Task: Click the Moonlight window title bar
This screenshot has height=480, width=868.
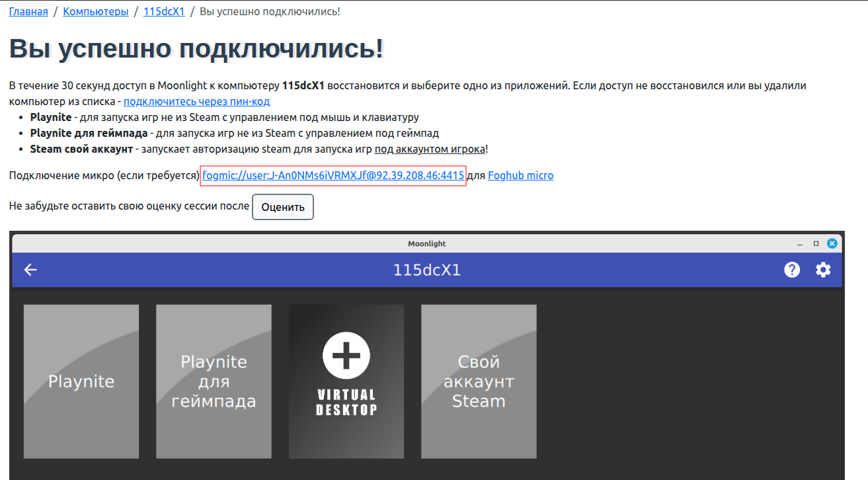Action: pyautogui.click(x=427, y=243)
